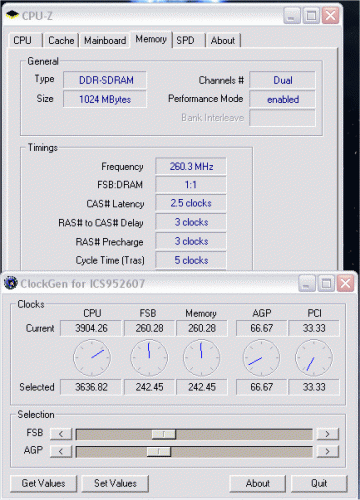
Task: Click the FSB clock dial gauge
Action: (149, 357)
